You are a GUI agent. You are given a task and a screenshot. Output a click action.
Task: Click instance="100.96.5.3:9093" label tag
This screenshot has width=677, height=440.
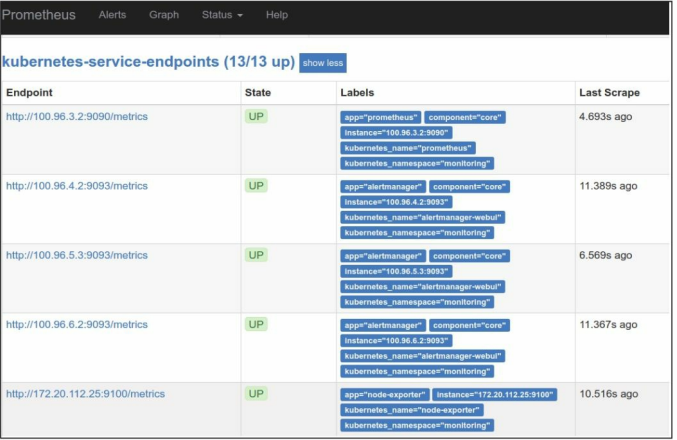[x=396, y=272]
